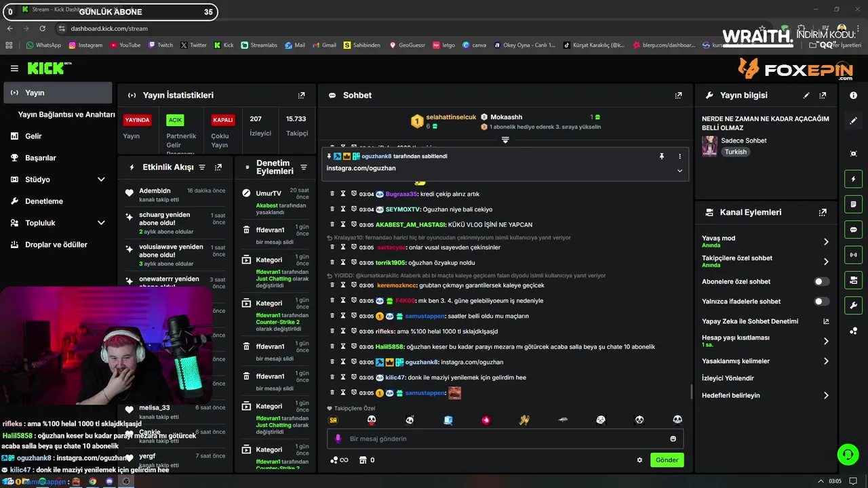Click the wrench icon in right sidebar
Screen dimensions: 868x488
pos(853,306)
